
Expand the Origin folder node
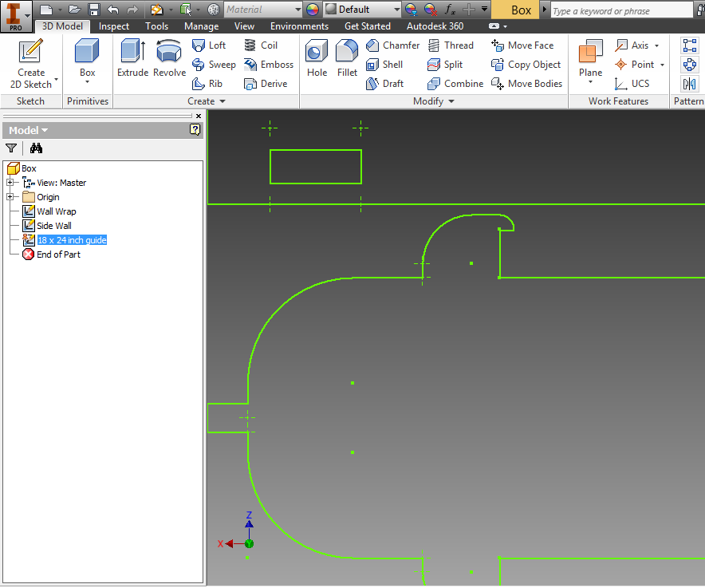(10, 197)
